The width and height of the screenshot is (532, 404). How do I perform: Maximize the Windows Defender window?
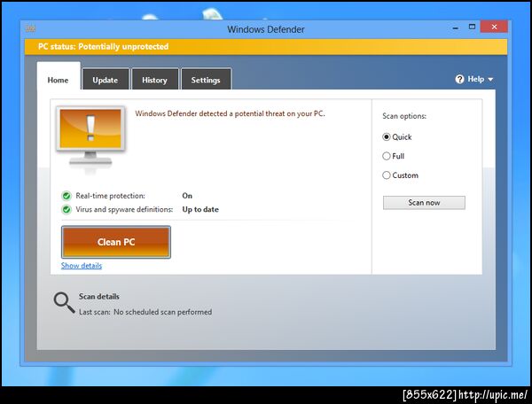click(x=472, y=27)
